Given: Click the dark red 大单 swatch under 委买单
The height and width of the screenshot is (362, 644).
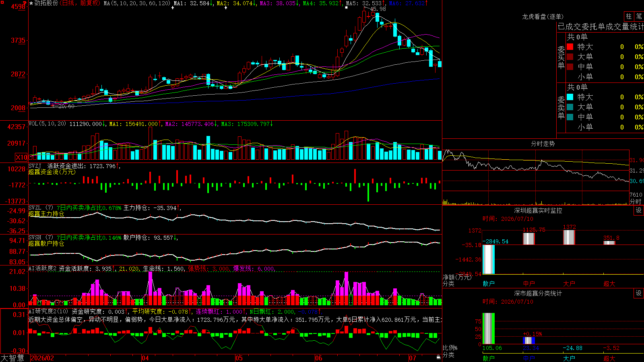Looking at the screenshot, I should [570, 57].
